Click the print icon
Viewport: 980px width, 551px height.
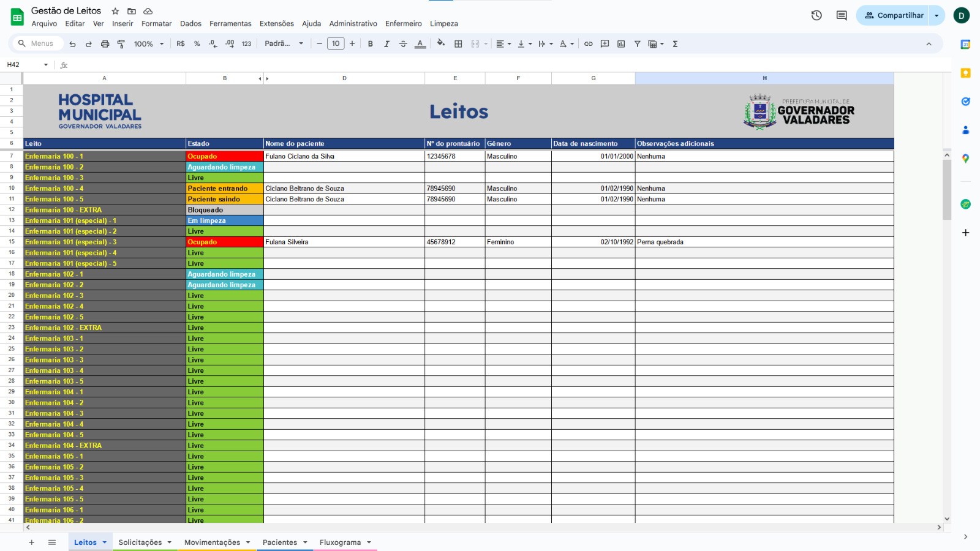point(105,43)
